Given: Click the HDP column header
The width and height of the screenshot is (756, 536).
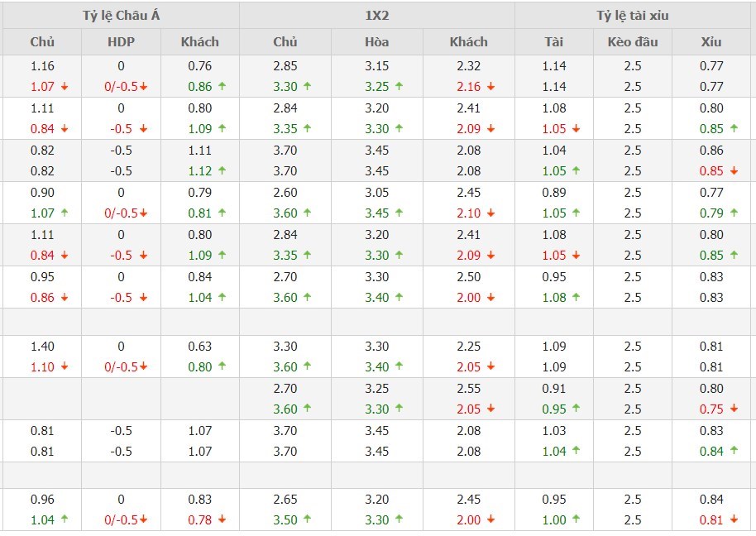Looking at the screenshot, I should (121, 42).
